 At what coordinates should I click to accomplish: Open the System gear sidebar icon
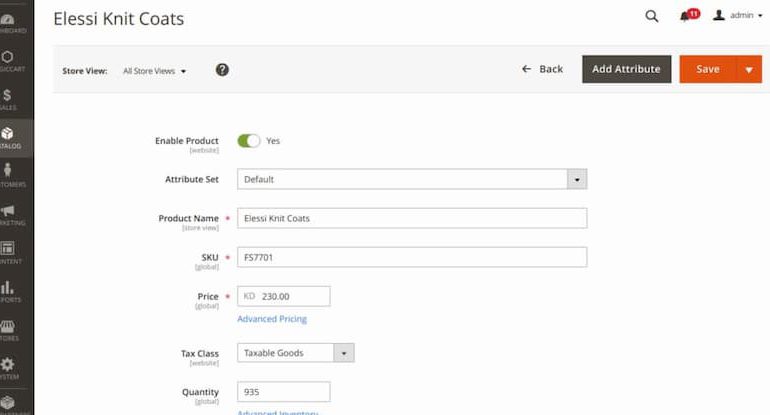[7, 364]
